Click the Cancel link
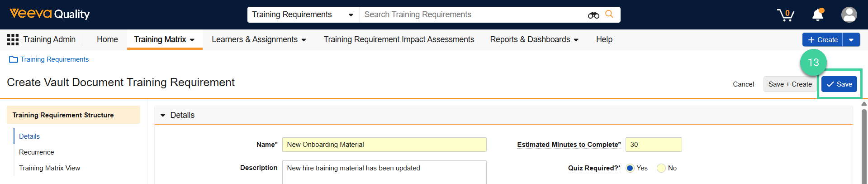Screen dimensions: 868x184 point(743,84)
